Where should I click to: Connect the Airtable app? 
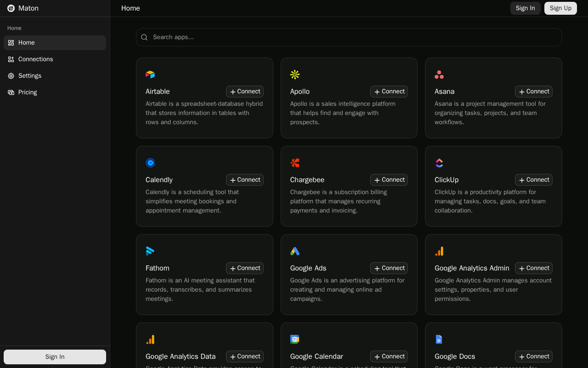pyautogui.click(x=244, y=92)
